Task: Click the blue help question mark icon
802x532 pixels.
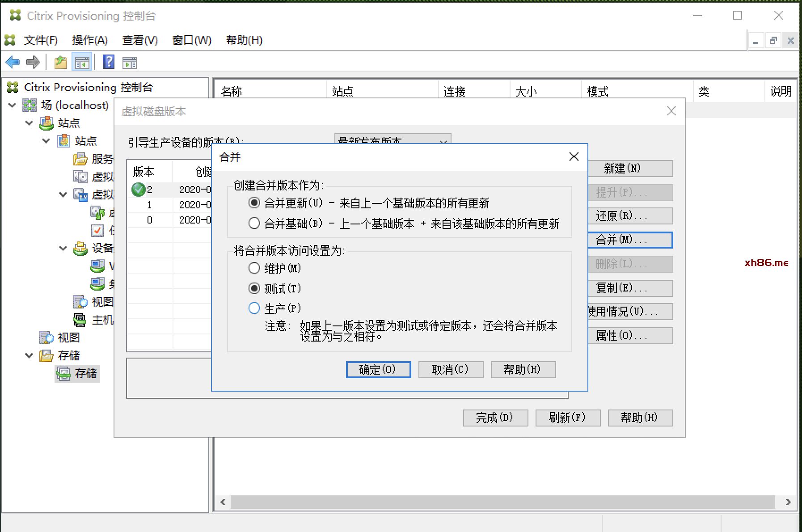Action: pos(109,62)
